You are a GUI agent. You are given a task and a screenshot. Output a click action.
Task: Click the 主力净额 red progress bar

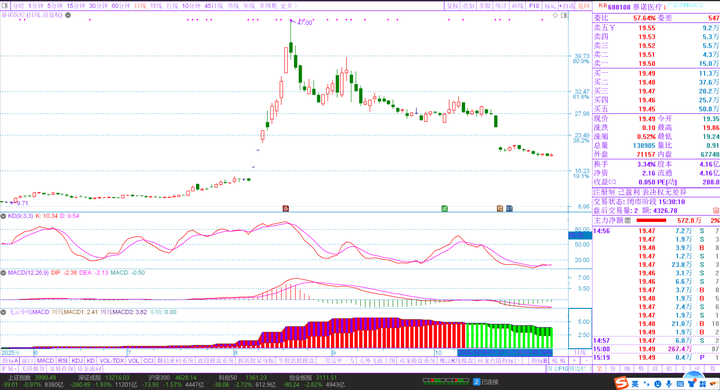(x=651, y=220)
